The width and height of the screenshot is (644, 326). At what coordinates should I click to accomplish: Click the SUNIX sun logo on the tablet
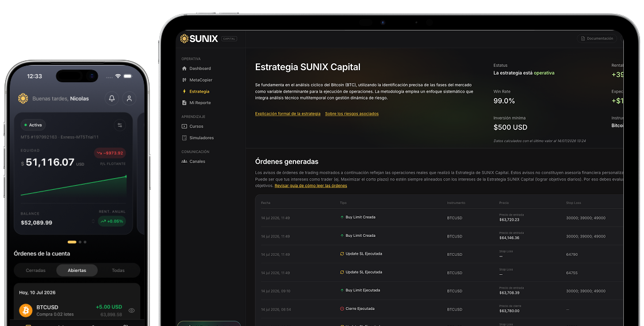tap(185, 39)
